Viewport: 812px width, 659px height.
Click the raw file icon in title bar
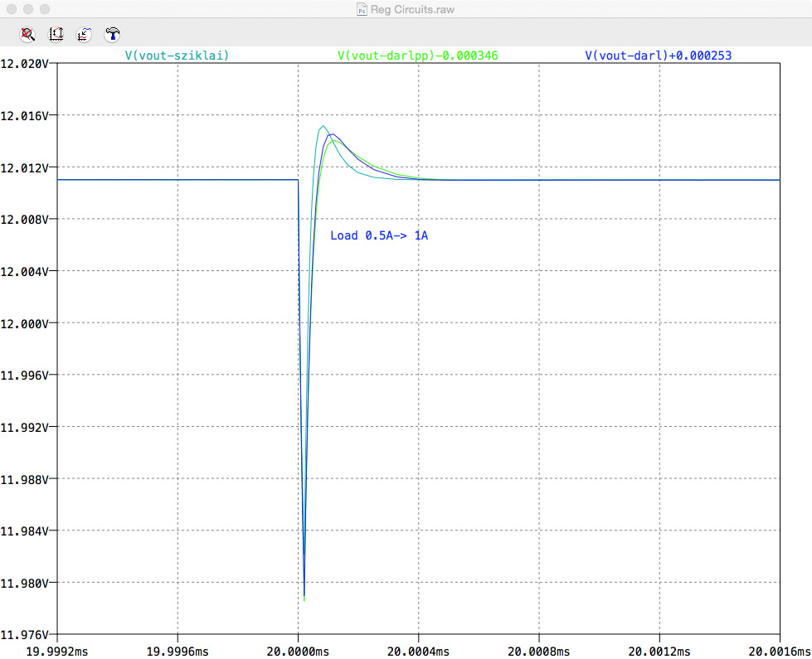tap(362, 9)
